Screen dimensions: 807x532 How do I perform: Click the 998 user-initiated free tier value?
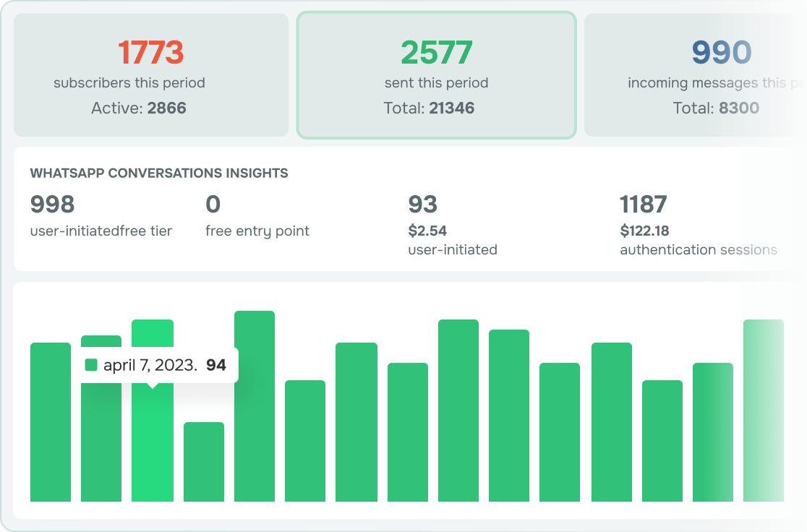(x=53, y=205)
